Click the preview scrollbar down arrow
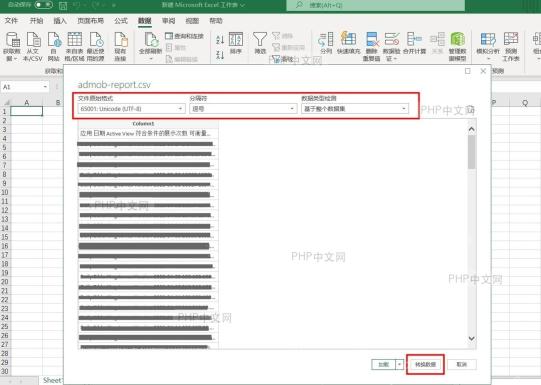The height and width of the screenshot is (385, 541). click(x=471, y=338)
